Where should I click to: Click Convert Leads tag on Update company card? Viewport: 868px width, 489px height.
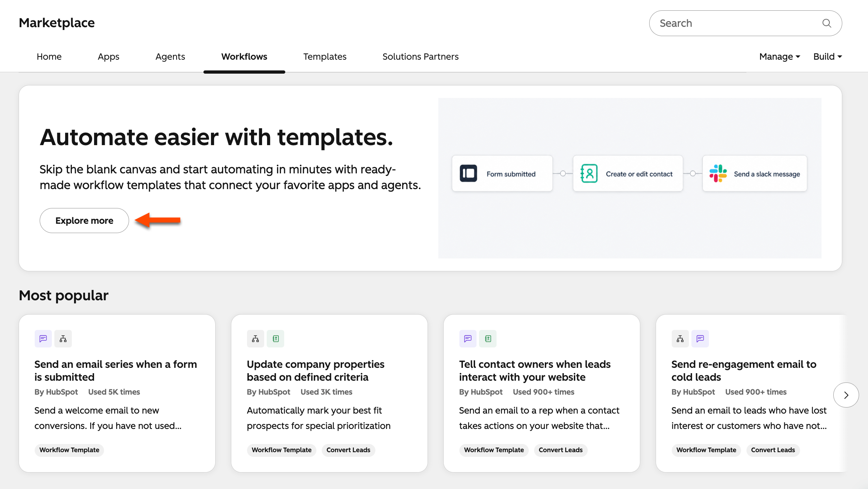pos(348,450)
